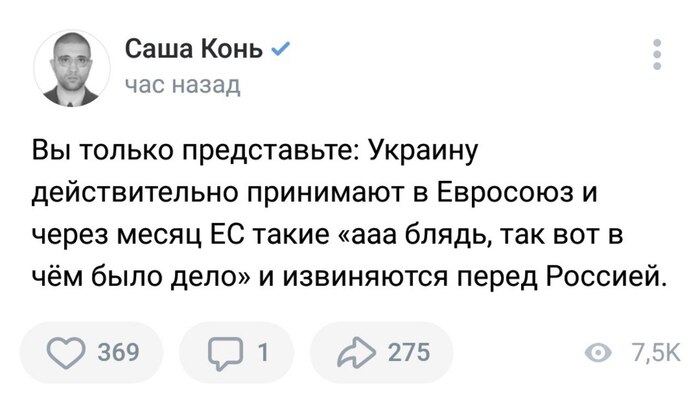Viewport: 700px width, 396px height.
Task: Click the word Евросоюз in the post
Action: click(x=504, y=193)
